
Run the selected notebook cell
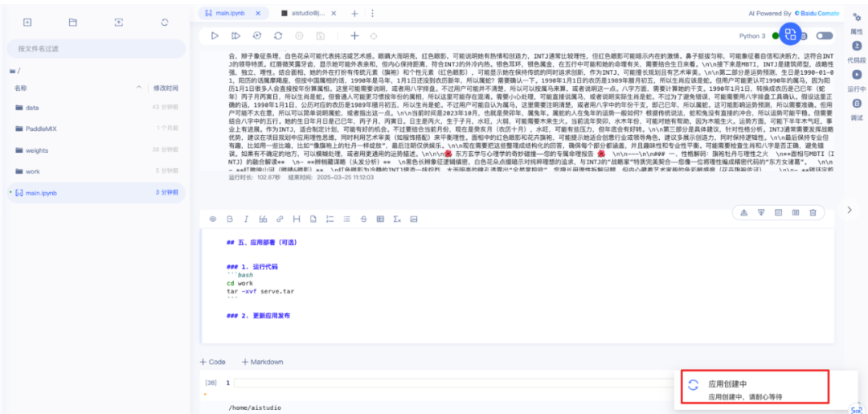coord(215,35)
